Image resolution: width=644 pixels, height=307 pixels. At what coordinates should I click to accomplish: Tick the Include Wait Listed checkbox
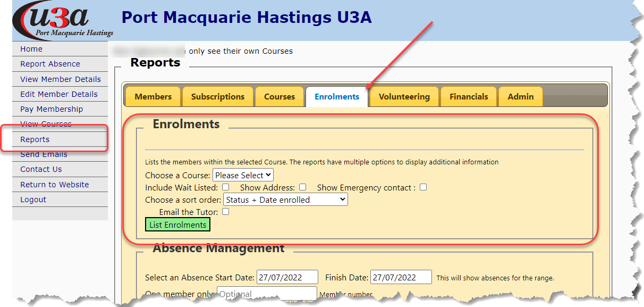pos(226,187)
